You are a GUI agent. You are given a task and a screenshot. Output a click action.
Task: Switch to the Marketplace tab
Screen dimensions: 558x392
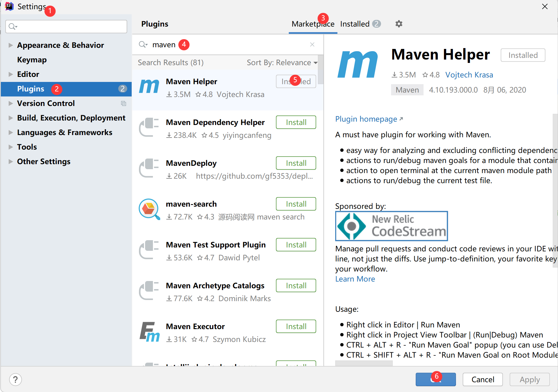pos(313,24)
